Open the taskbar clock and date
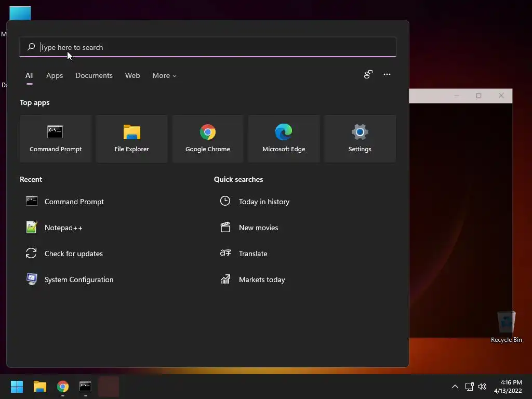Viewport: 532px width, 399px height. tap(508, 387)
